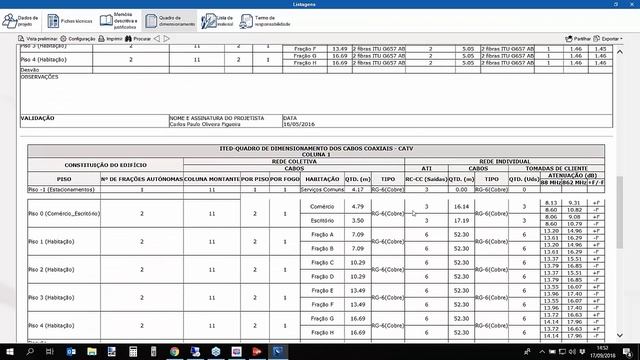The width and height of the screenshot is (640, 360).
Task: Open the Lista de material section
Action: coord(217,21)
